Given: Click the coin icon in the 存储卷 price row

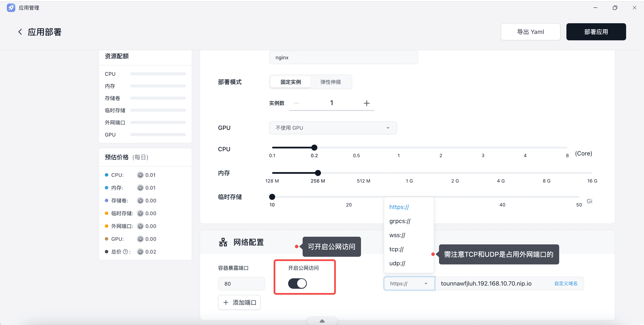Looking at the screenshot, I should 140,200.
